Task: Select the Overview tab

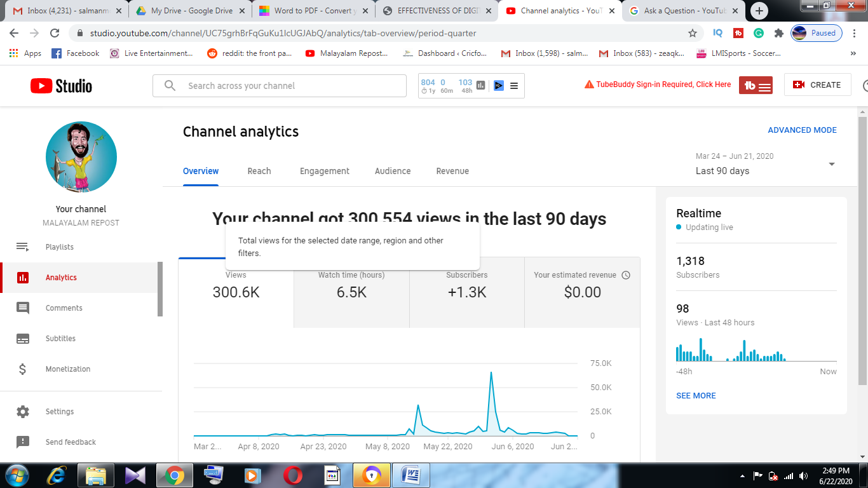Action: (201, 171)
